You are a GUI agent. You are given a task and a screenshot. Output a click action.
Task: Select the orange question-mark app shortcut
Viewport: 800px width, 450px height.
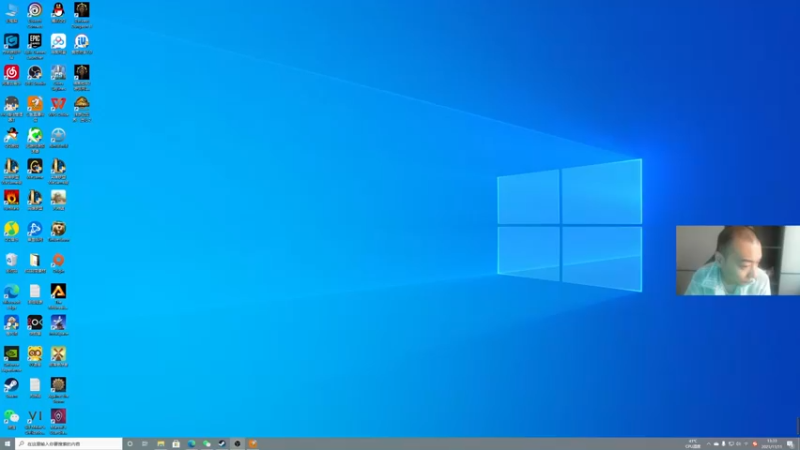tap(35, 109)
